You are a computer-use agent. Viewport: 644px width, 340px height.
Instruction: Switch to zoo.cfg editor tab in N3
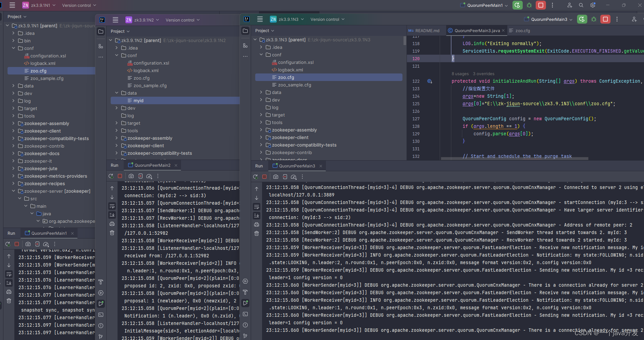click(520, 30)
